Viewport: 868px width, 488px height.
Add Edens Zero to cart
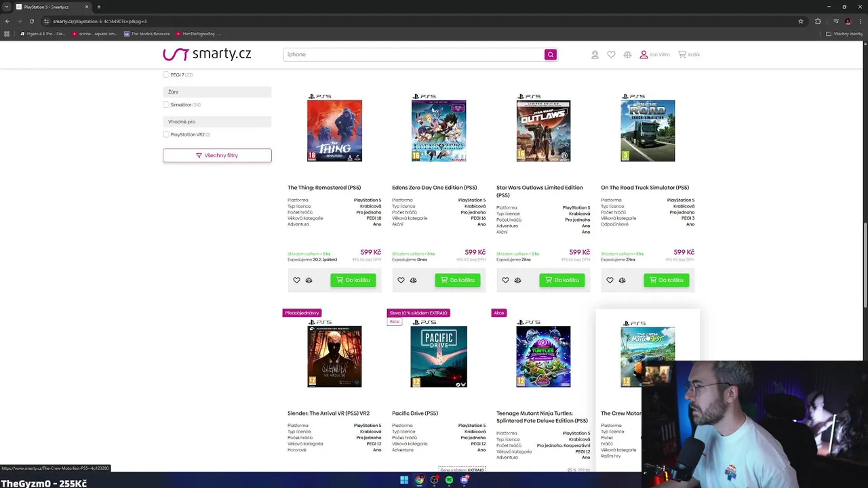click(x=458, y=280)
